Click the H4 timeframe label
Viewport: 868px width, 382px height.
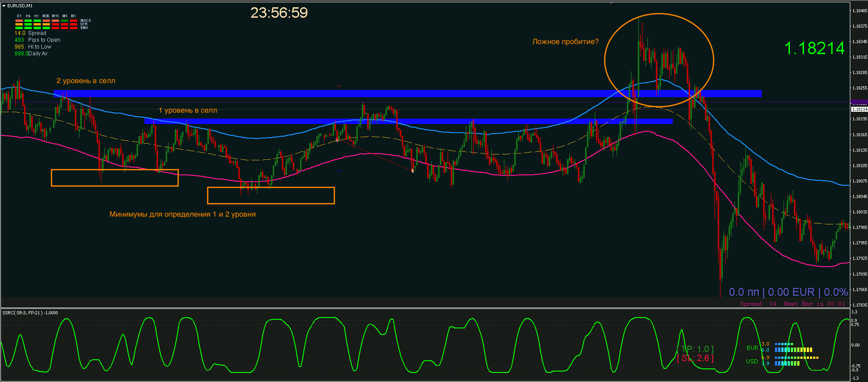click(x=28, y=16)
